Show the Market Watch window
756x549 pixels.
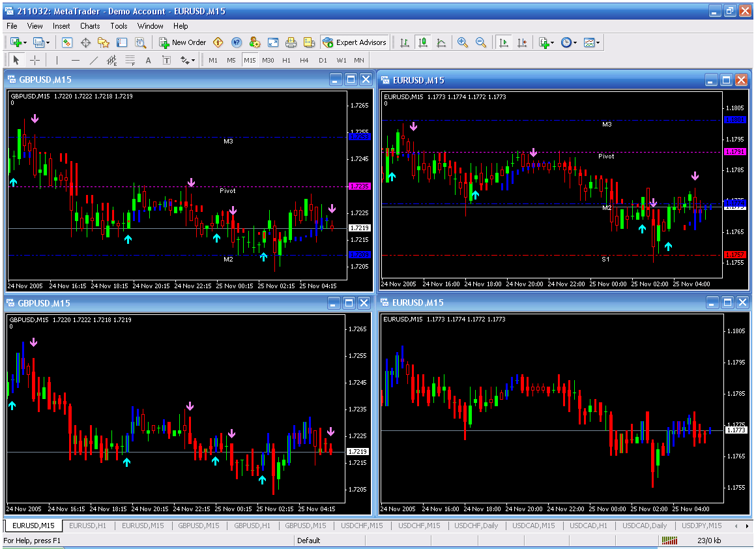coord(67,42)
